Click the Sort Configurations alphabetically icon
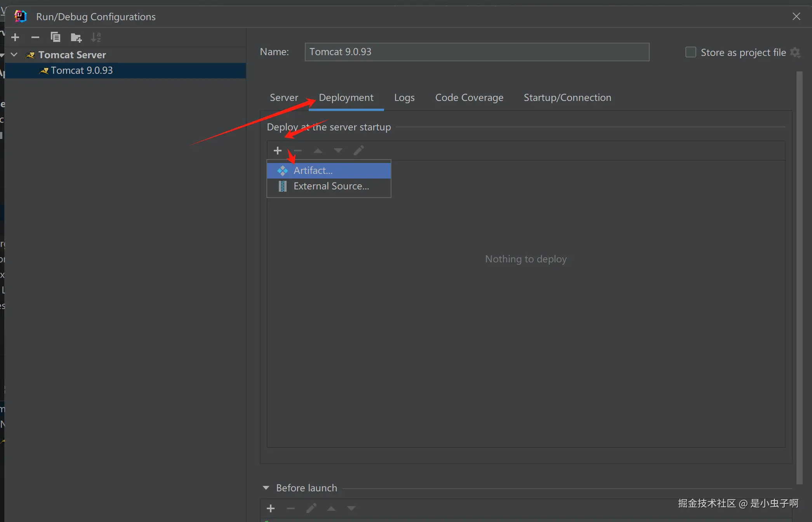The image size is (812, 522). click(x=96, y=37)
